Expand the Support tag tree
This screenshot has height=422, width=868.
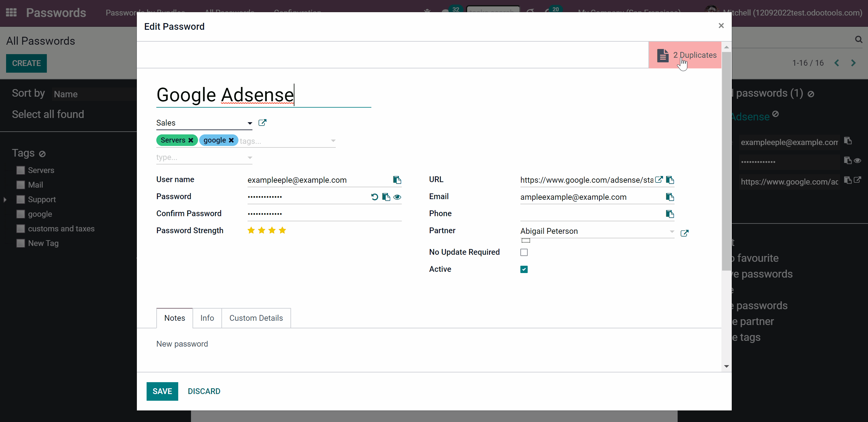point(5,200)
